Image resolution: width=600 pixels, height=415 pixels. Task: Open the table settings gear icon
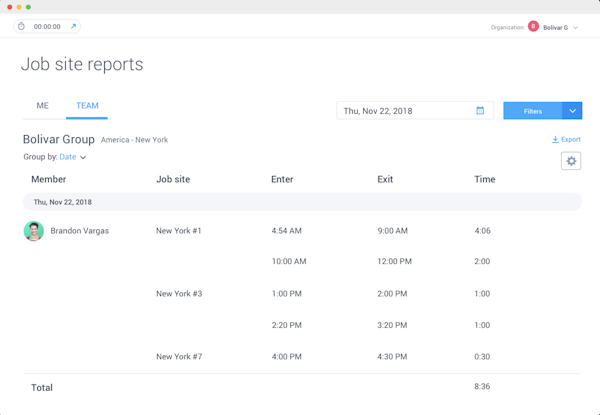(x=571, y=161)
